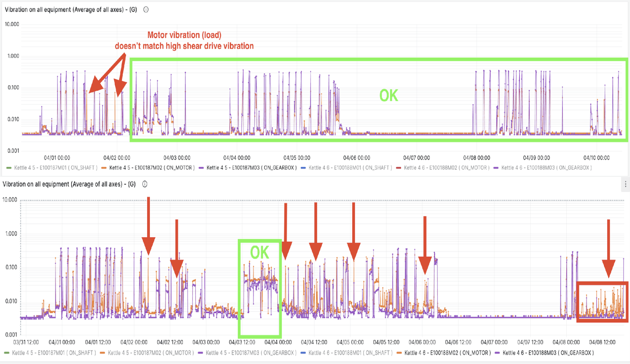Open the info tooltip on the top vibration panel
The width and height of the screenshot is (630, 364).
146,9
